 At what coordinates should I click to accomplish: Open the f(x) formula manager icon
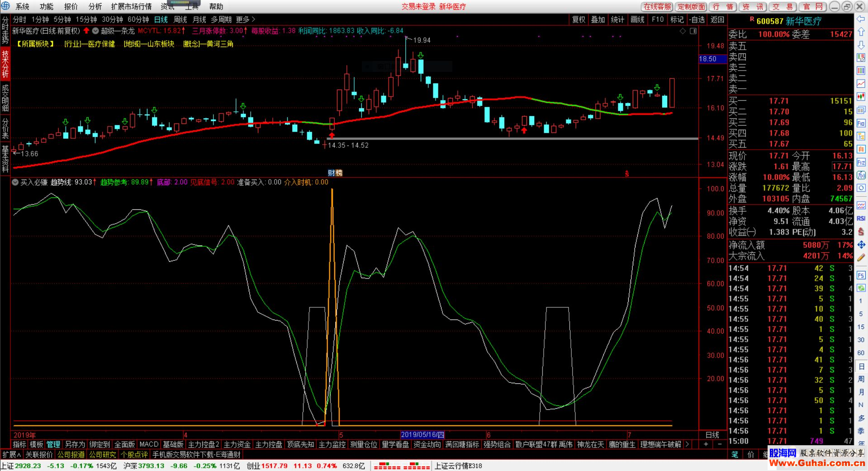click(x=861, y=175)
